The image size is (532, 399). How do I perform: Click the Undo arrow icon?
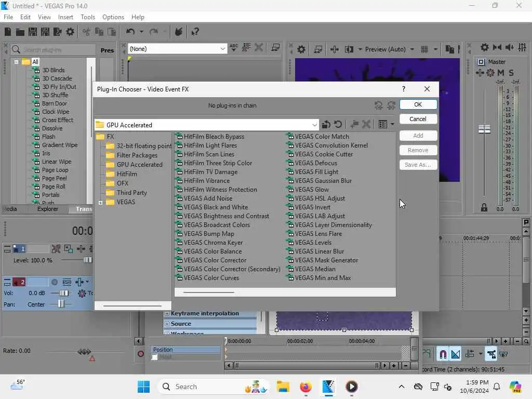[130, 32]
